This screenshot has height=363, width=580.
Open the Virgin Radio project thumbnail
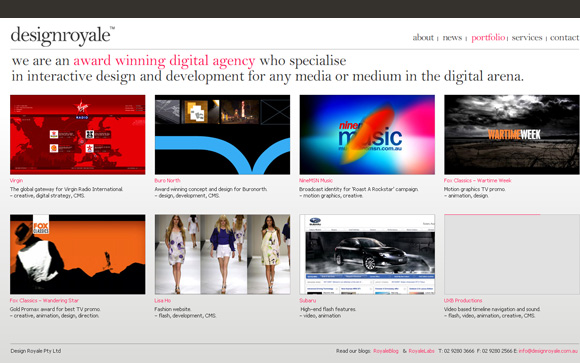click(78, 135)
